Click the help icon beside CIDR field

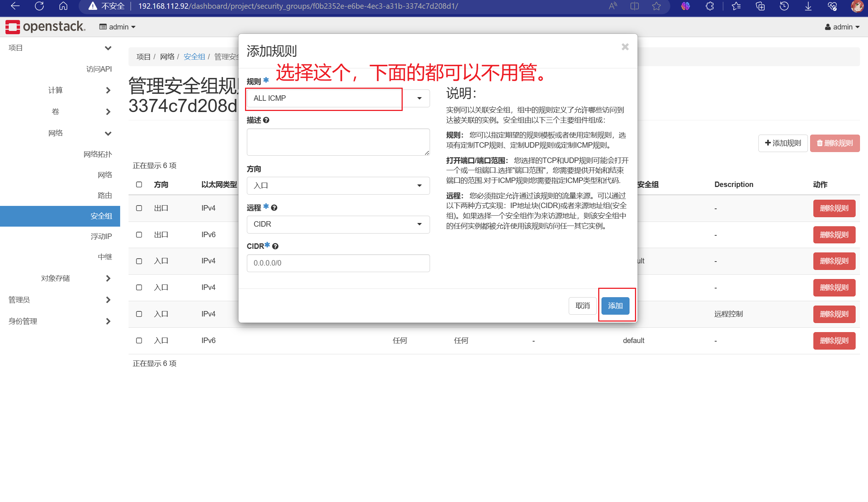click(x=275, y=246)
